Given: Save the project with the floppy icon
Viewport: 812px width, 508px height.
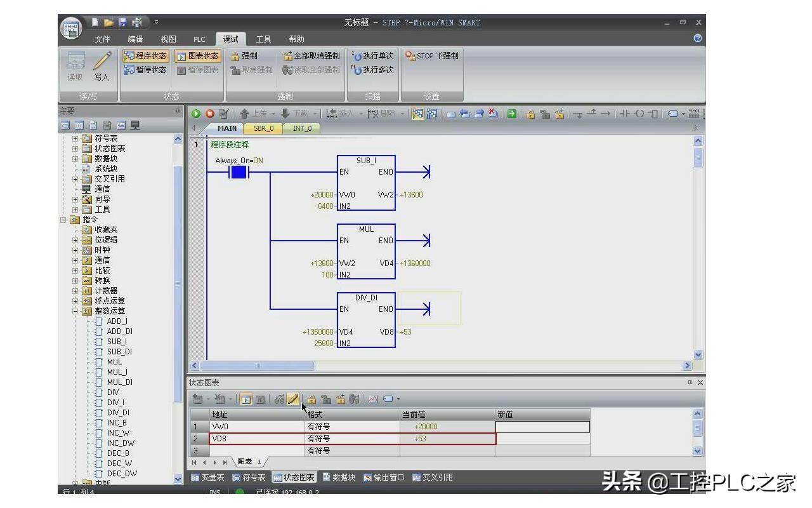Looking at the screenshot, I should click(x=122, y=23).
